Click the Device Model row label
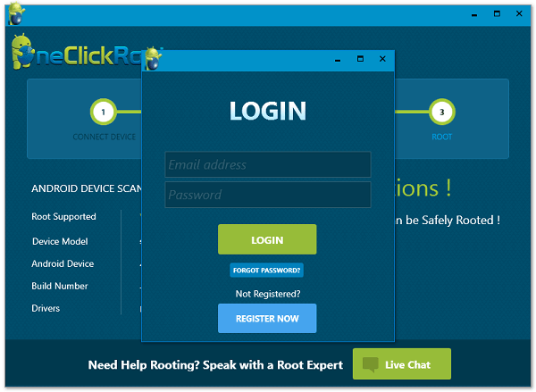 click(x=60, y=241)
